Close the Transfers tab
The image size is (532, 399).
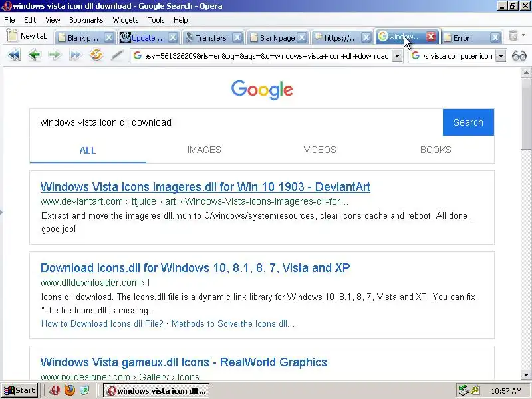tap(237, 37)
